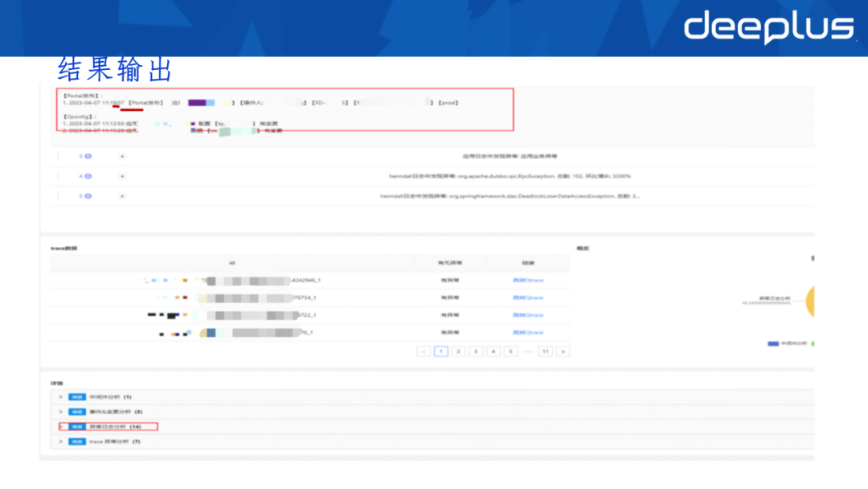This screenshot has height=489, width=868.
Task: Expand the RpcException row using its plus
Action: (x=122, y=176)
